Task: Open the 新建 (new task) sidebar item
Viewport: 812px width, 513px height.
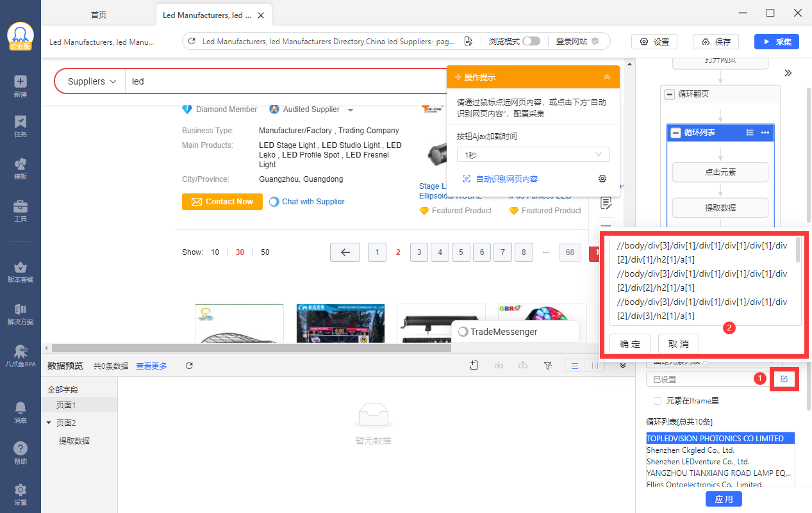Action: tap(21, 86)
